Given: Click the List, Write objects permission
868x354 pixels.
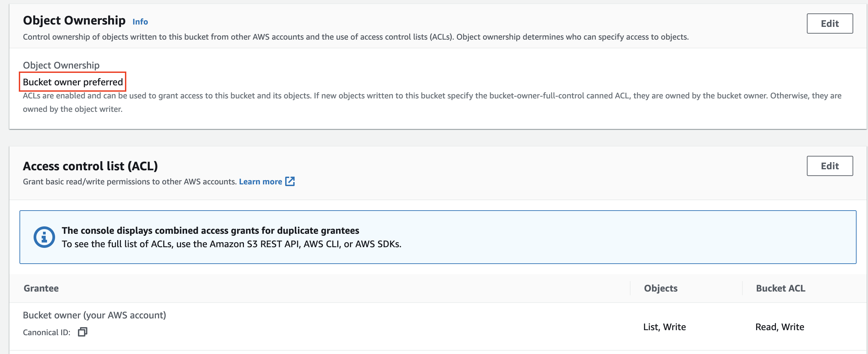Looking at the screenshot, I should [664, 327].
